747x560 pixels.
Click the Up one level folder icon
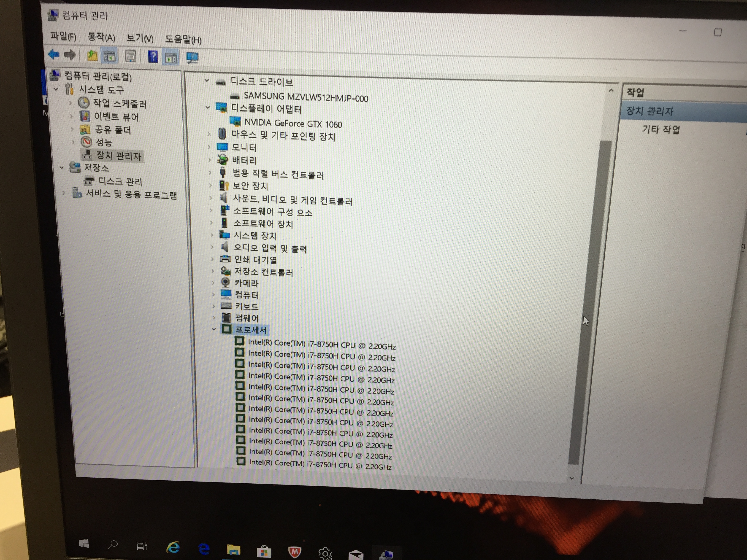92,55
